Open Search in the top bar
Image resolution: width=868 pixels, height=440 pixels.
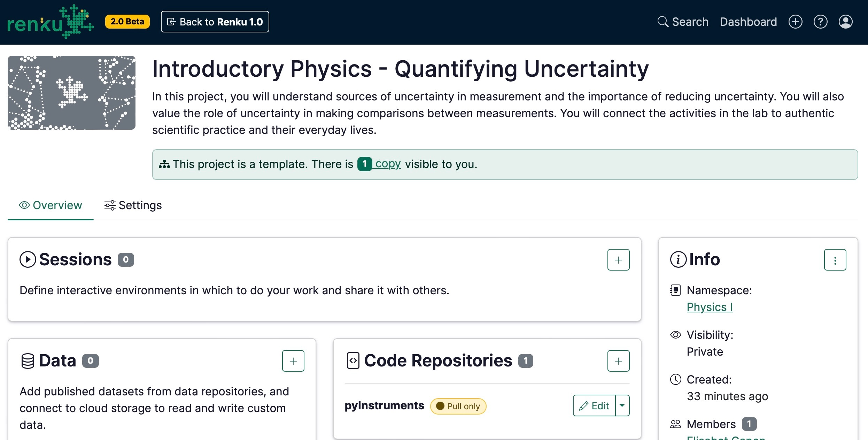coord(683,22)
